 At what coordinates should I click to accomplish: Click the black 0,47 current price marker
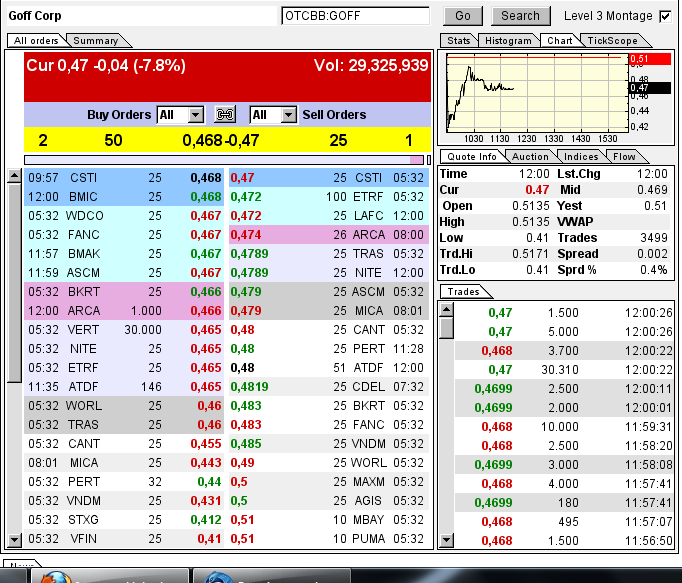point(650,88)
